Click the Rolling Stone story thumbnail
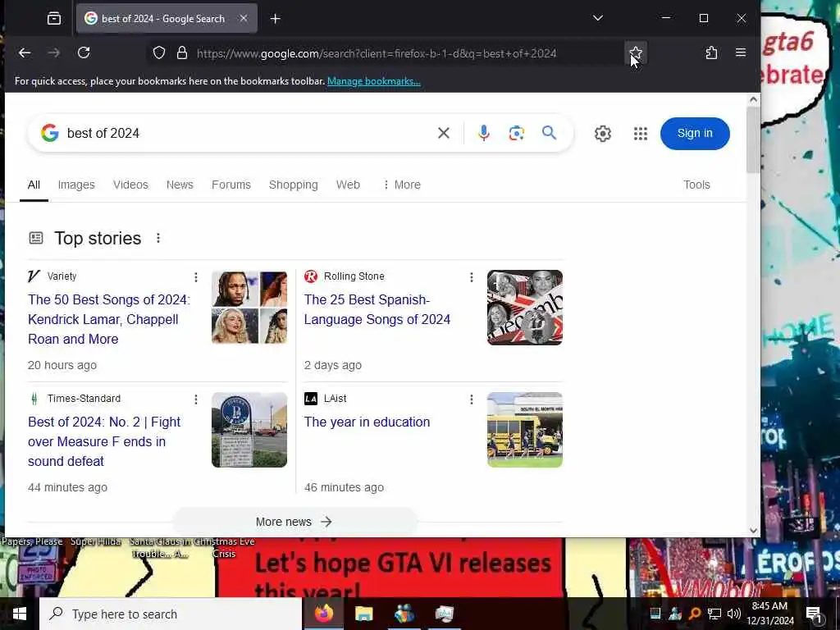 524,308
